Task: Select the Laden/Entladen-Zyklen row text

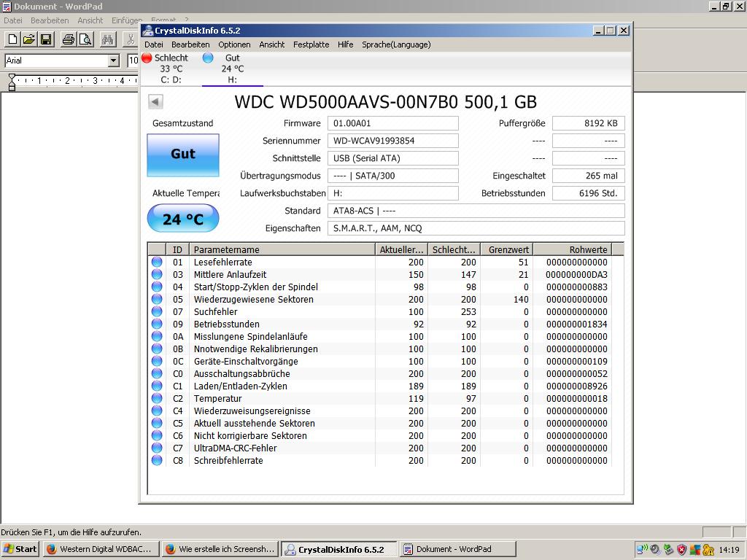Action: (241, 386)
